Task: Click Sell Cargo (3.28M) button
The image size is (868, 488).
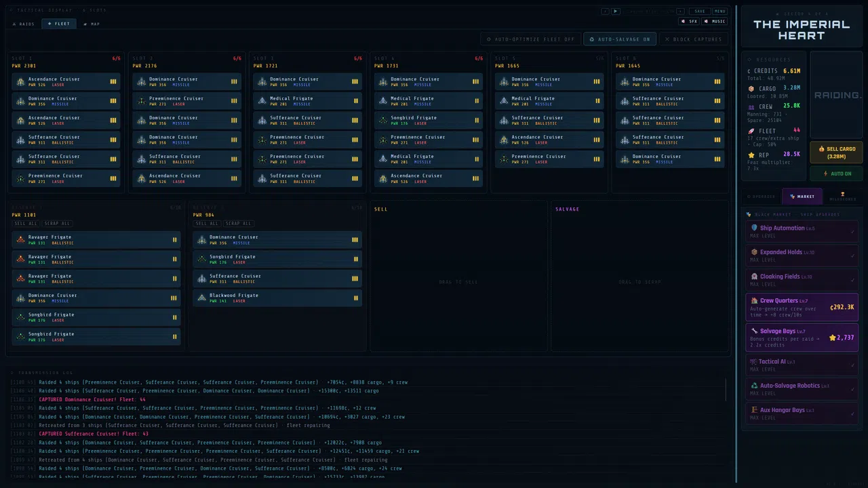Action: (836, 152)
